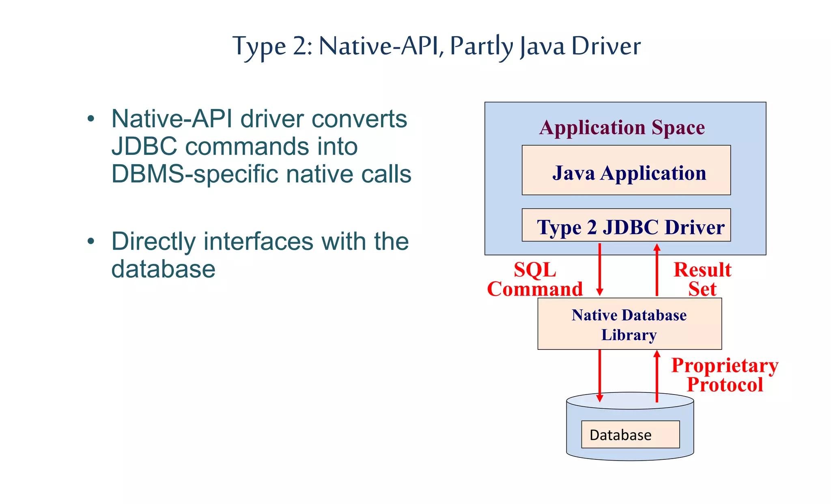Click the slide title Type 2 heading
The height and width of the screenshot is (504, 831).
[437, 46]
